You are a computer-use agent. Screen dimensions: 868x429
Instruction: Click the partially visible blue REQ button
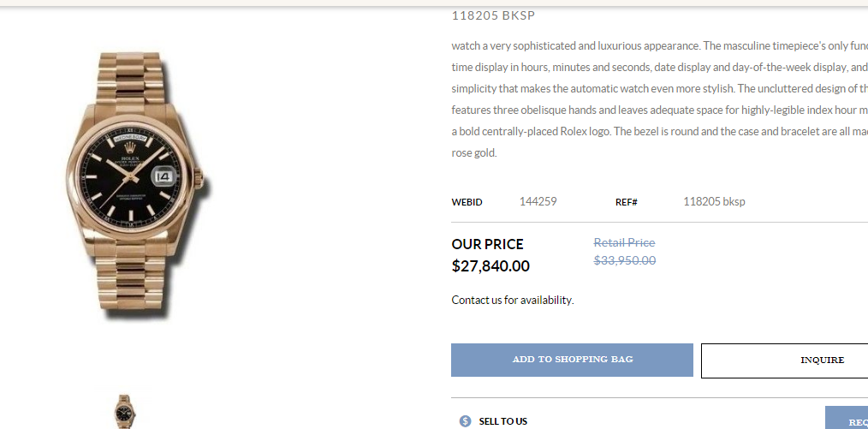pyautogui.click(x=847, y=418)
